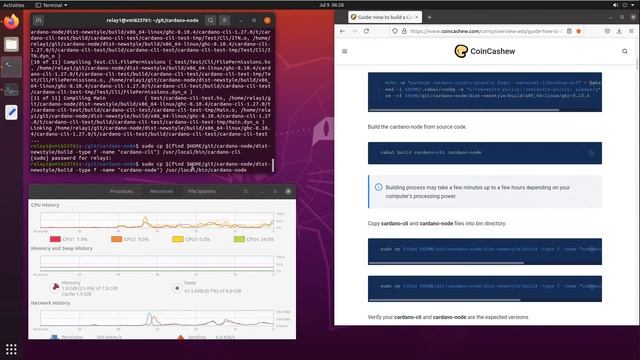Click the CPU4 green color swatch
Image resolution: width=640 pixels, height=360 pixels.
(x=239, y=239)
